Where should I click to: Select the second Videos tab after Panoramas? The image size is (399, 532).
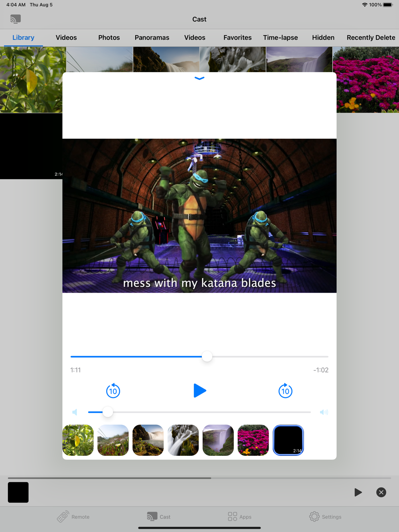pyautogui.click(x=195, y=37)
